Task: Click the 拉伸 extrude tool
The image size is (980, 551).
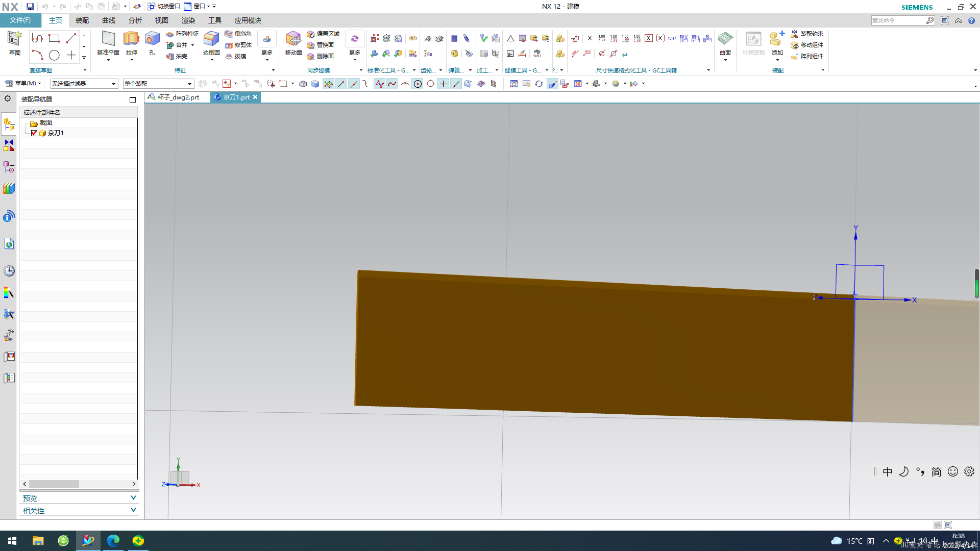Action: tap(131, 43)
